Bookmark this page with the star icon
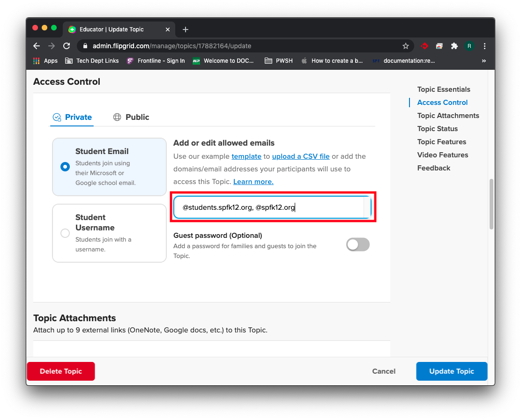This screenshot has height=420, width=521. [406, 46]
